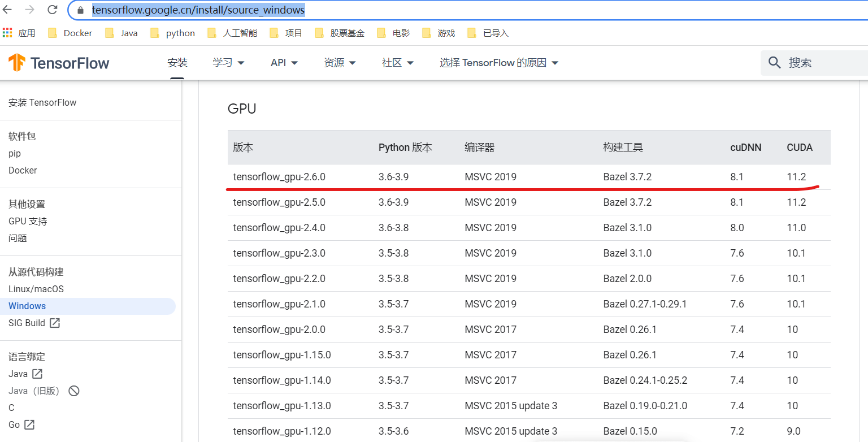Screen dimensions: 868x442
Task: Click the CUDA column header
Action: pos(800,148)
